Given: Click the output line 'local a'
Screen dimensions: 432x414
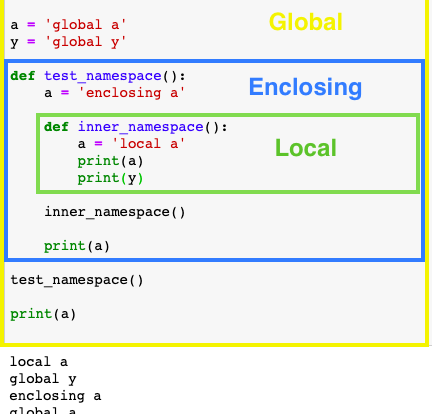Looking at the screenshot, I should [39, 362].
